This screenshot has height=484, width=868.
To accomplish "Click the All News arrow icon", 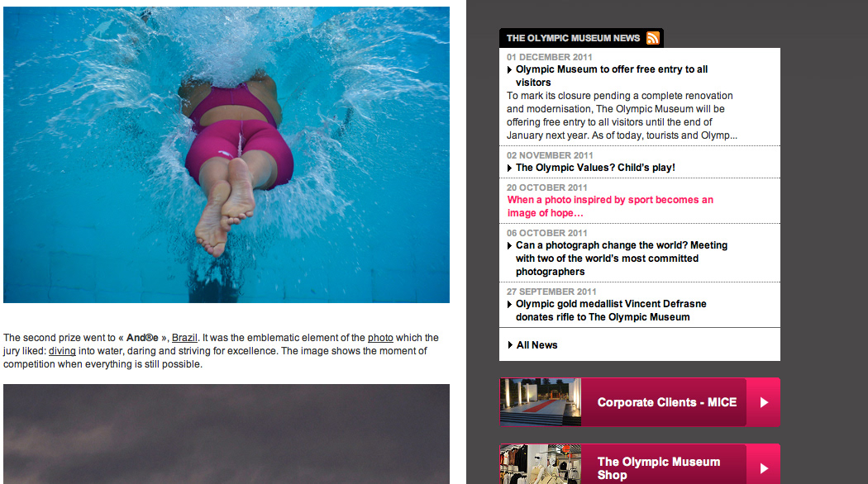I will pyautogui.click(x=510, y=345).
